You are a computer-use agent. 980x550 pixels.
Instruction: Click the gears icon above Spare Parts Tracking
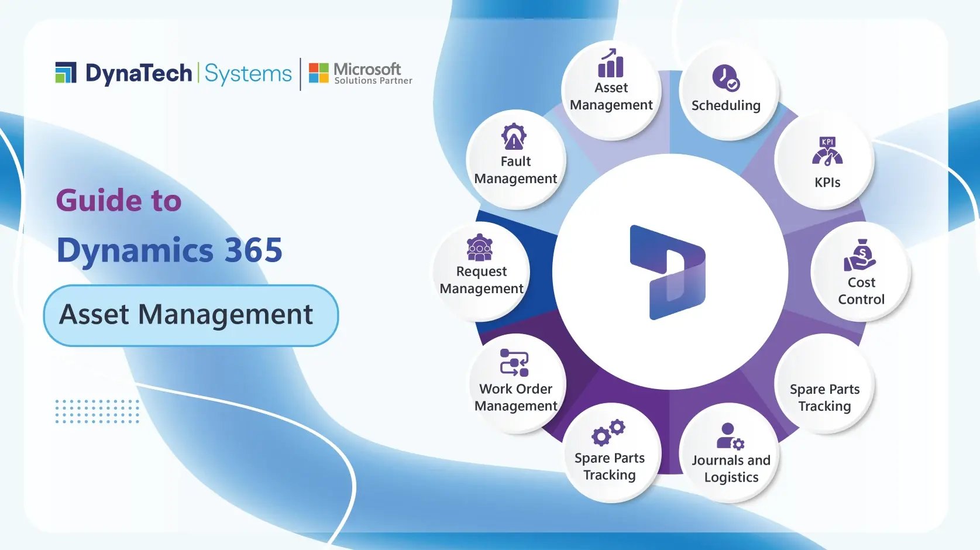pyautogui.click(x=608, y=433)
